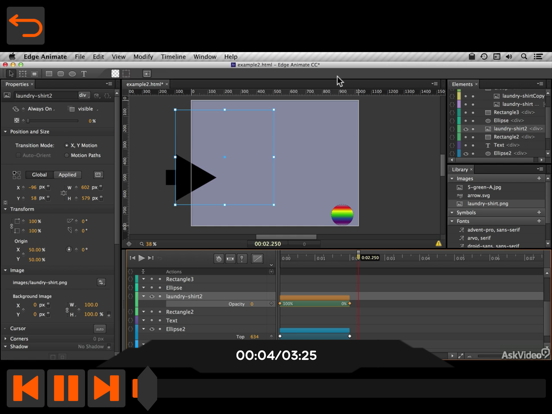Add a web font in Library

click(x=539, y=221)
